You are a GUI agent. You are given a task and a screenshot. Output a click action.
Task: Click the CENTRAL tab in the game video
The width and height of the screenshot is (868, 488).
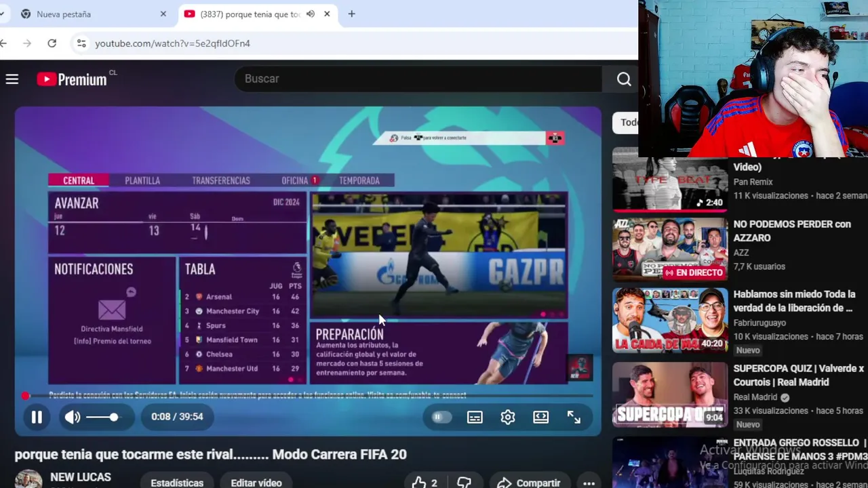click(79, 180)
